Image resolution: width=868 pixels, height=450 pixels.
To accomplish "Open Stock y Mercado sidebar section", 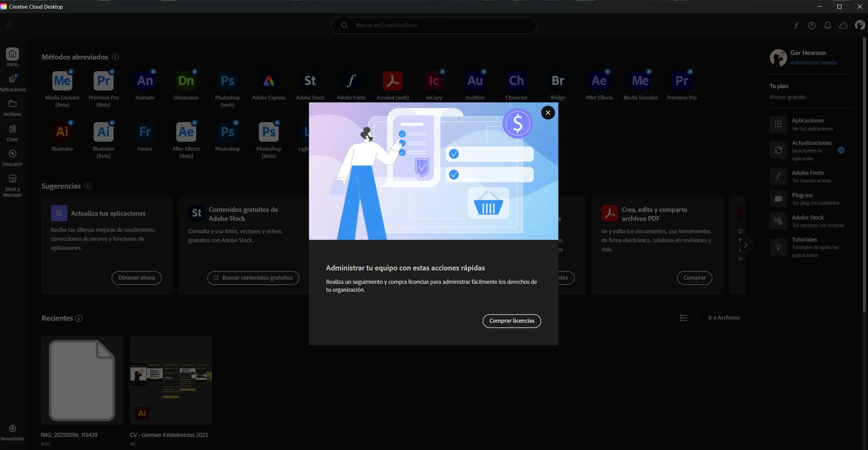I will coord(12,186).
